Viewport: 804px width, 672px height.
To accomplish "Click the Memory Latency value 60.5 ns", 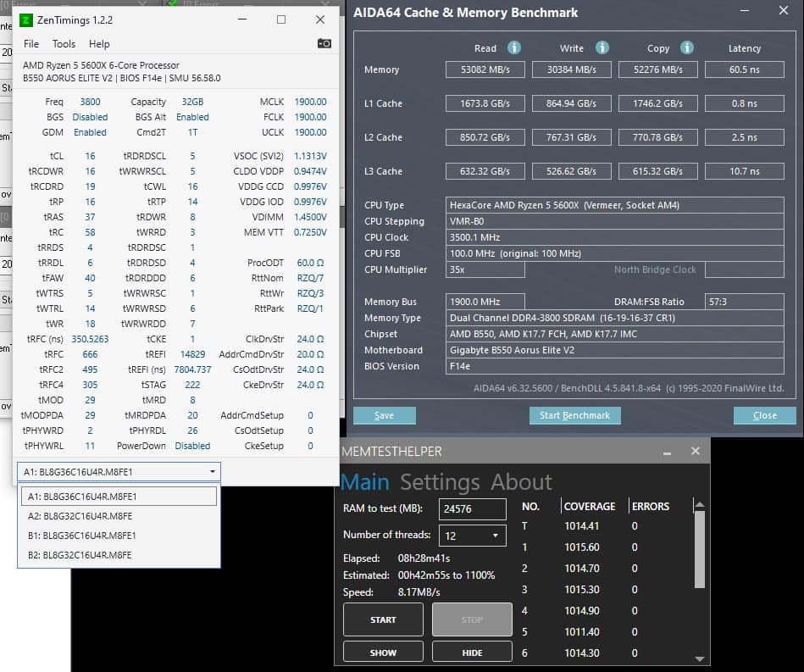I will pos(745,69).
